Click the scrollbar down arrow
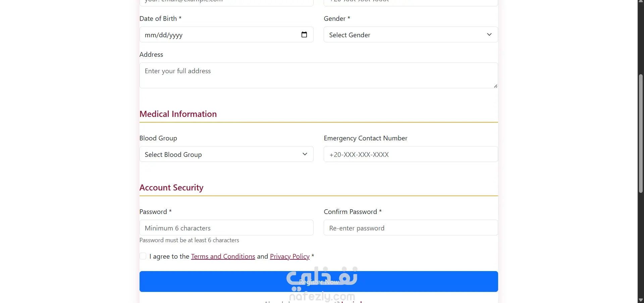This screenshot has height=303, width=644. click(641, 300)
